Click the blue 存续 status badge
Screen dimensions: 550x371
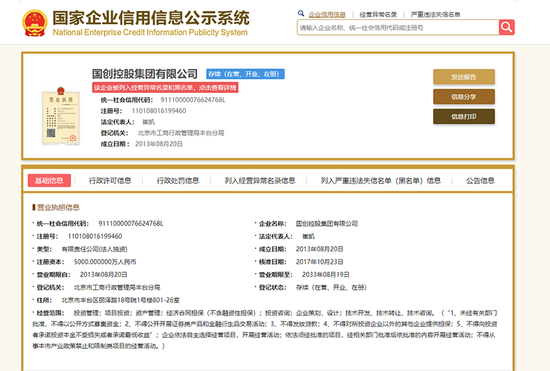(245, 74)
